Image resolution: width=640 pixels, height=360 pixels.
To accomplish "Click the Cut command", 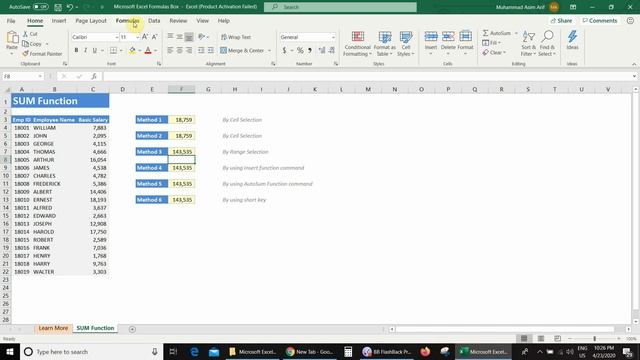I will click(30, 34).
